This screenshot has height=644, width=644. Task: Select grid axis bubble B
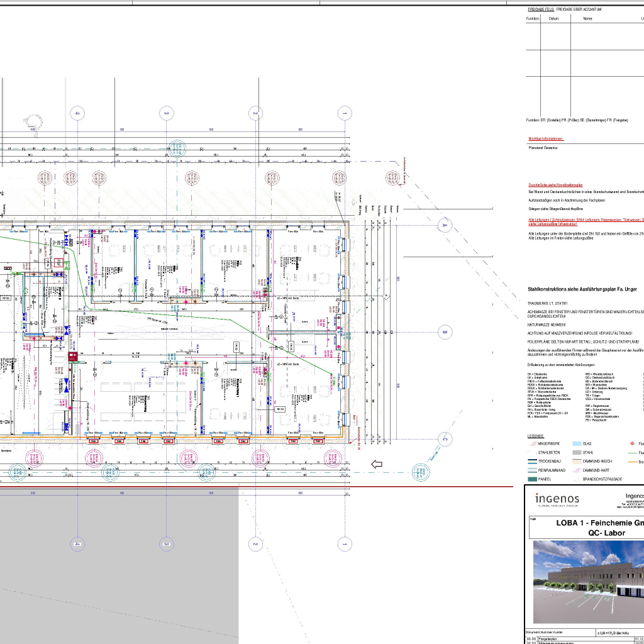coord(444,332)
